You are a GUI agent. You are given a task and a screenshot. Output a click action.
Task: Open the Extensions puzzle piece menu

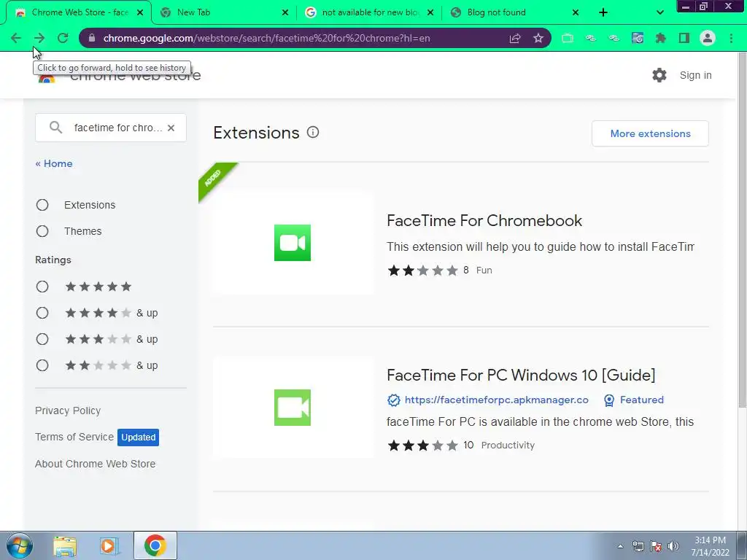[x=661, y=38]
